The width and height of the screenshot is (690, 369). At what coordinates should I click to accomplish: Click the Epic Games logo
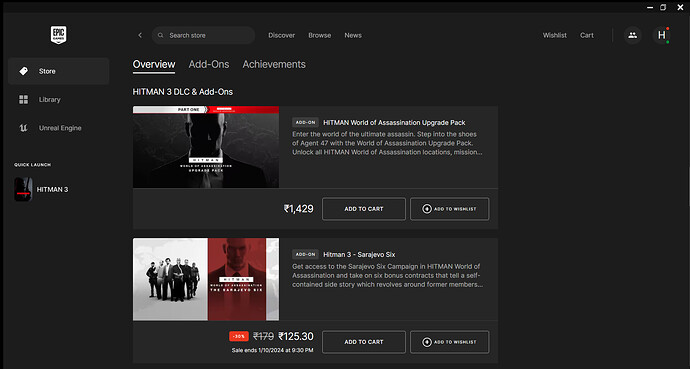pos(58,35)
